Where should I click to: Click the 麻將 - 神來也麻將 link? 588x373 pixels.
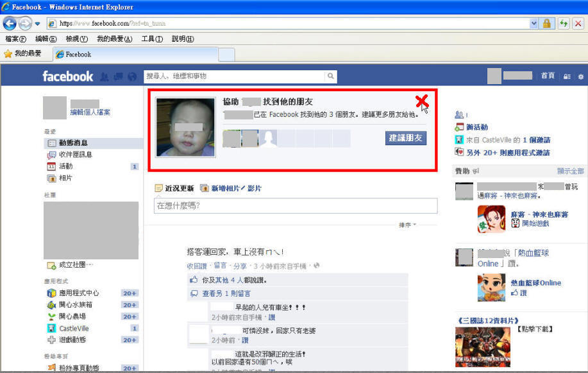[539, 214]
